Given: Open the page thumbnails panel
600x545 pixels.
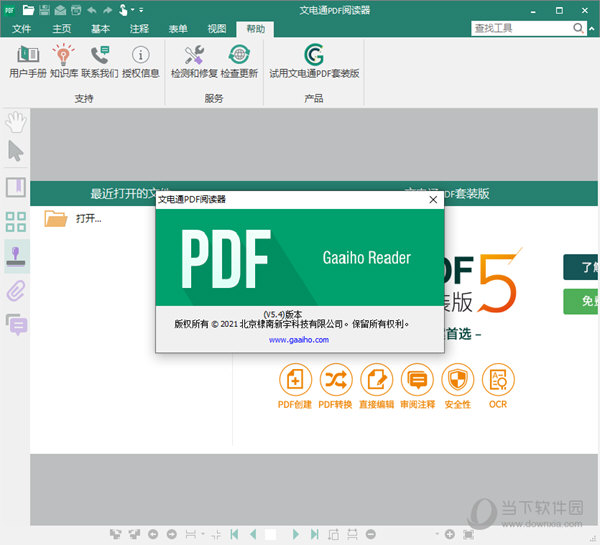Looking at the screenshot, I should [16, 222].
